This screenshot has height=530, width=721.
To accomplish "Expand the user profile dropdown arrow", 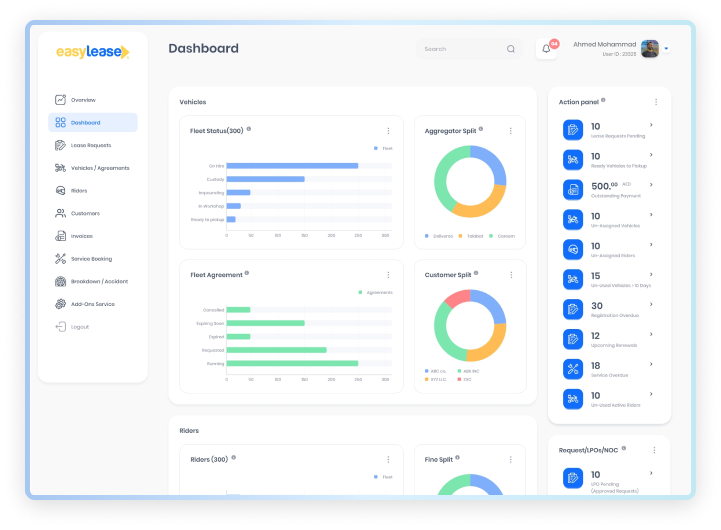I will (667, 48).
